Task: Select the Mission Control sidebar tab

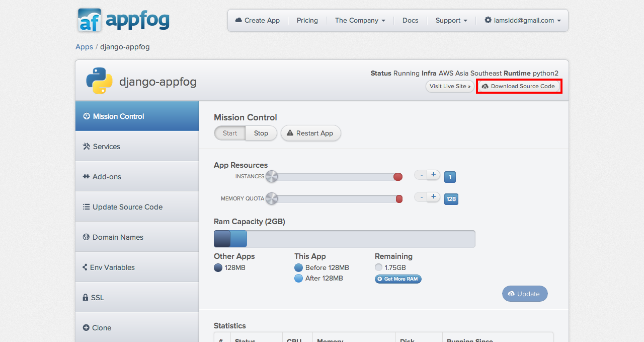Action: click(x=137, y=116)
